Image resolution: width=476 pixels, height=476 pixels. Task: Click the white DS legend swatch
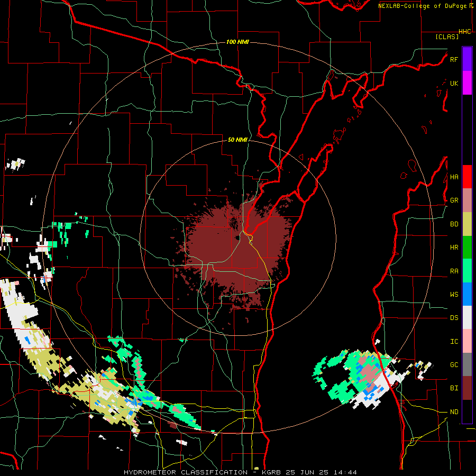point(467,317)
